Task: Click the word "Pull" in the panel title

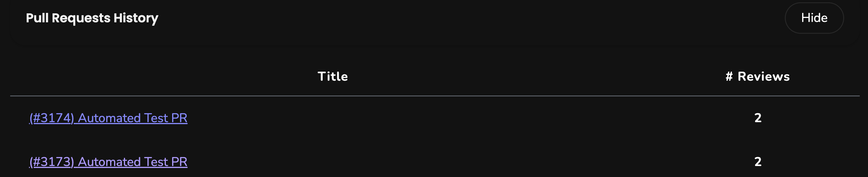Action: coord(37,18)
